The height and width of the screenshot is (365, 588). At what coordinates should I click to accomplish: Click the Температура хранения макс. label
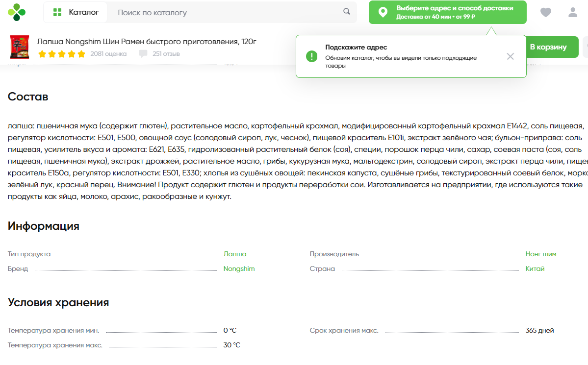coord(55,345)
